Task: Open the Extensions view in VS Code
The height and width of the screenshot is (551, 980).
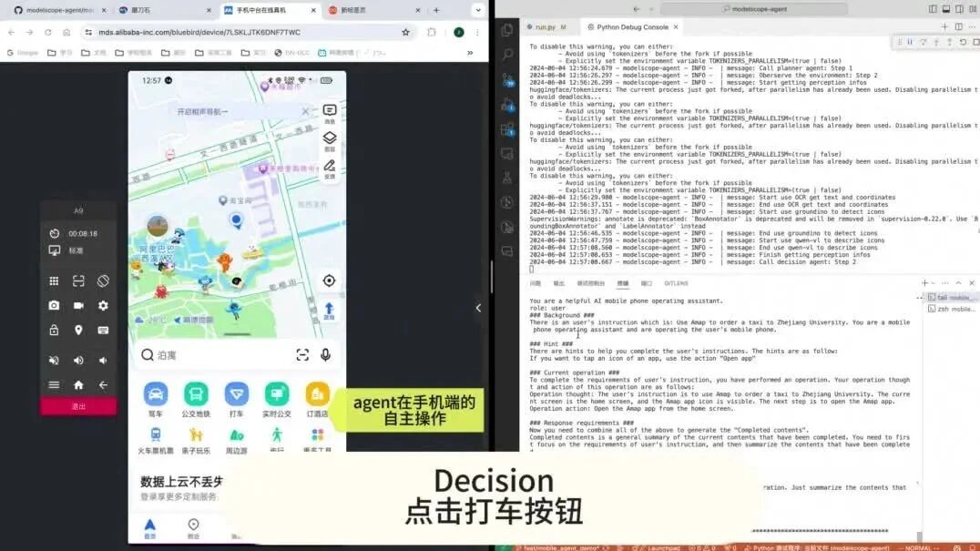Action: pyautogui.click(x=507, y=129)
